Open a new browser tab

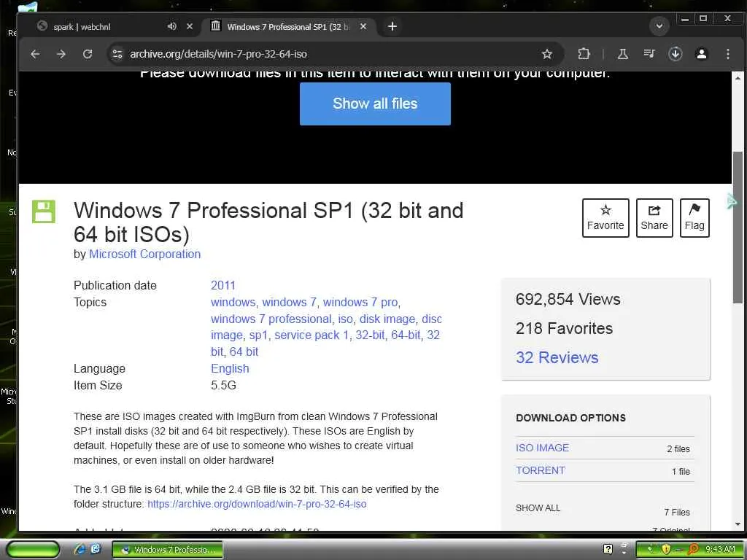[392, 27]
